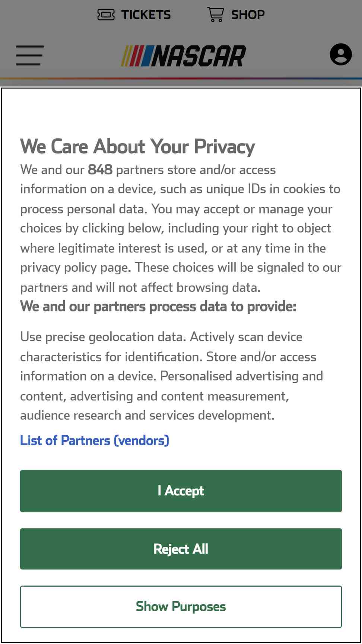This screenshot has width=362, height=644.
Task: Open List of Partners (vendors) link
Action: click(95, 441)
